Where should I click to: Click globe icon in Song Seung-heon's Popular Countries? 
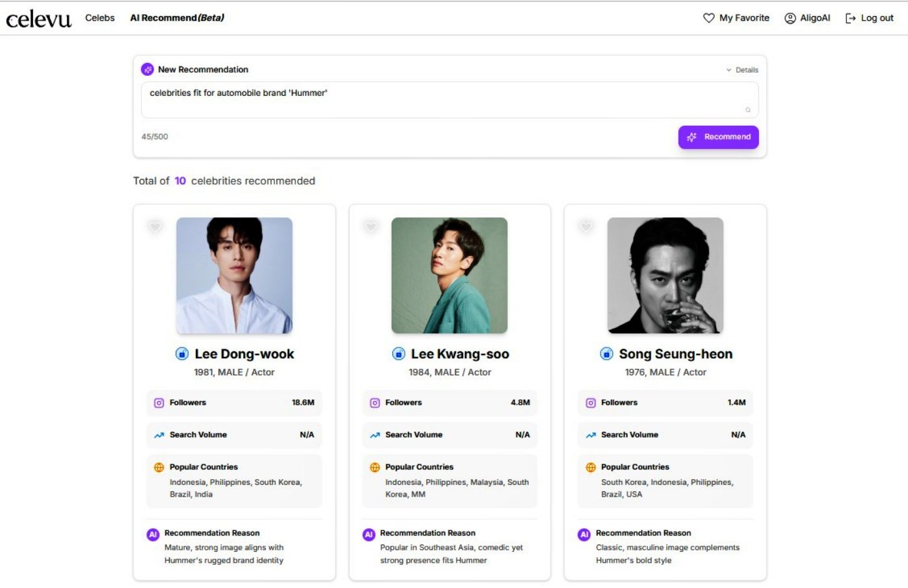[x=591, y=467]
